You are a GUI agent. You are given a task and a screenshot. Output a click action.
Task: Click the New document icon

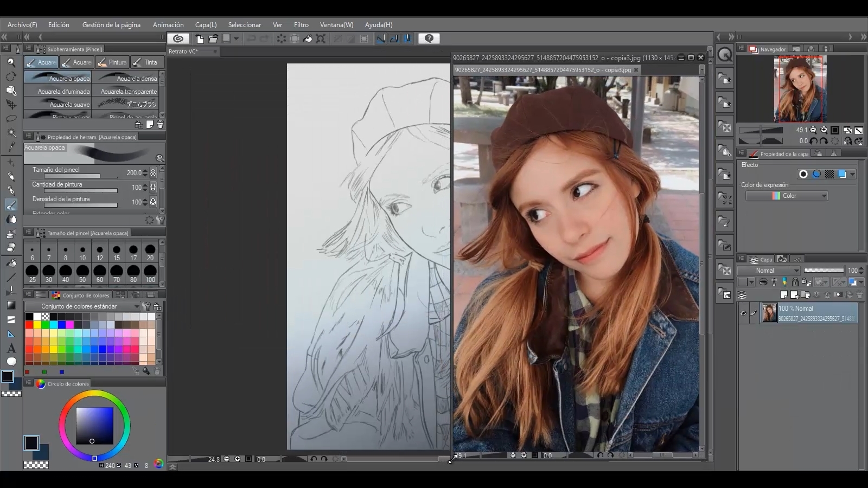[x=200, y=38]
